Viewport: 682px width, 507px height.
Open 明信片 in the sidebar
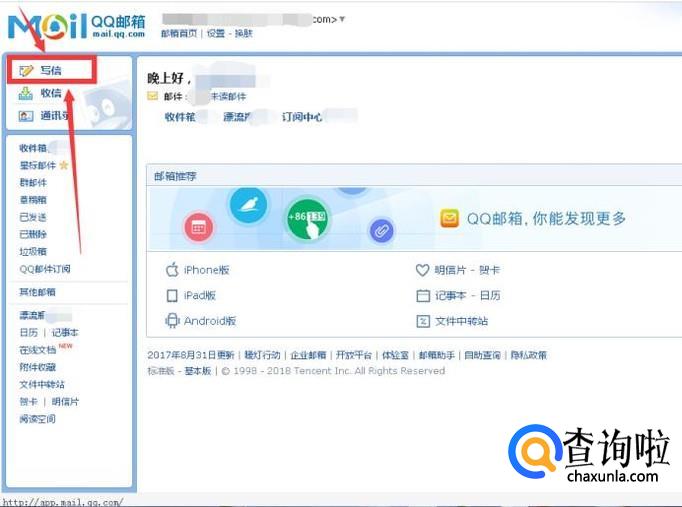[x=65, y=402]
